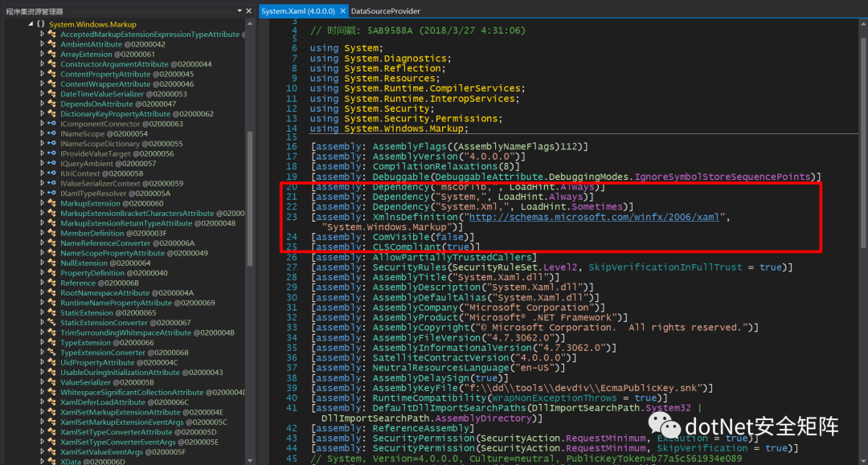Click the UidPropertyAttribute class icon
Image resolution: width=868 pixels, height=465 pixels.
click(51, 363)
